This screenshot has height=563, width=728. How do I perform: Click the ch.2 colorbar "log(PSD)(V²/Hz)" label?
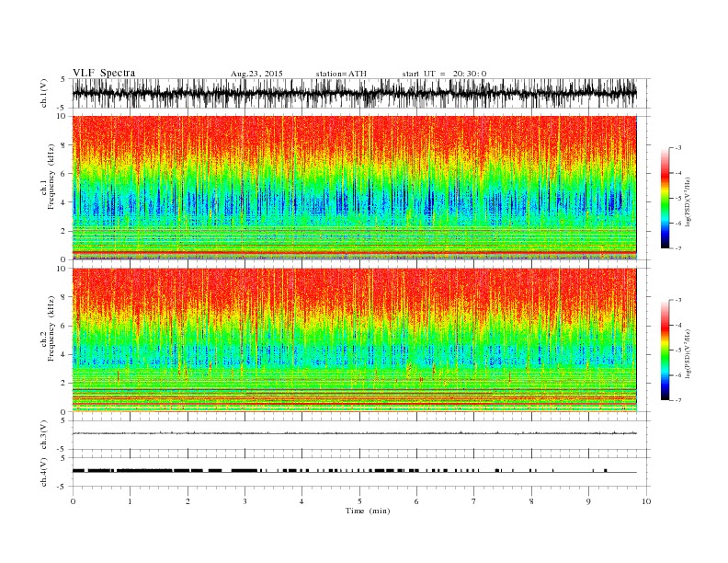(688, 354)
